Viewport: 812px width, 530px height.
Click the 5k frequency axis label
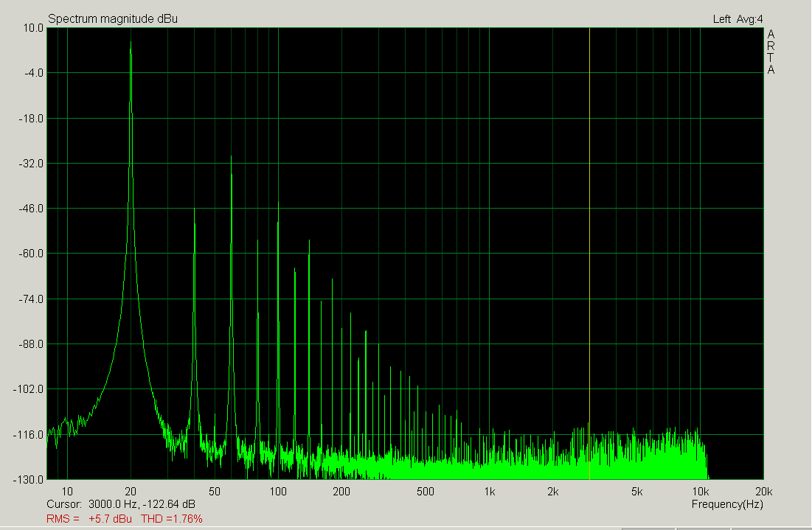tap(637, 492)
